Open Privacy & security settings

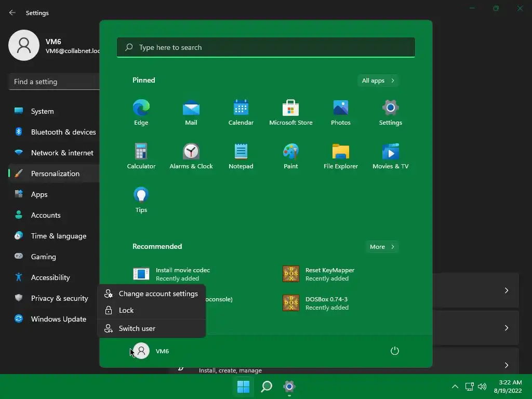(54, 298)
